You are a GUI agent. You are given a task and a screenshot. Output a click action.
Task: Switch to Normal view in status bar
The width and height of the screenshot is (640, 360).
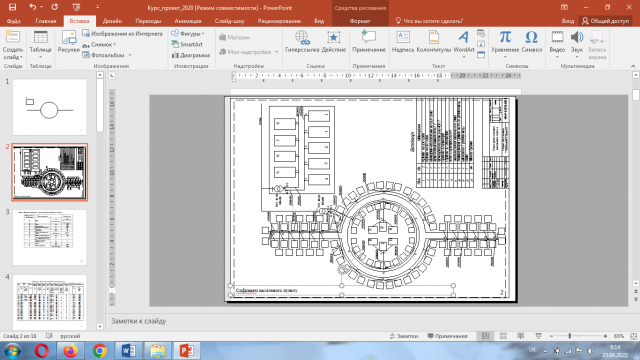[485, 336]
